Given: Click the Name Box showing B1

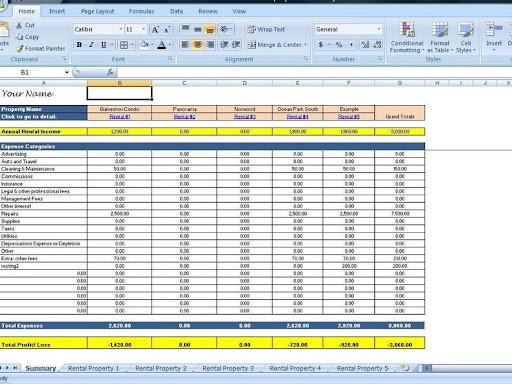Looking at the screenshot, I should point(32,72).
